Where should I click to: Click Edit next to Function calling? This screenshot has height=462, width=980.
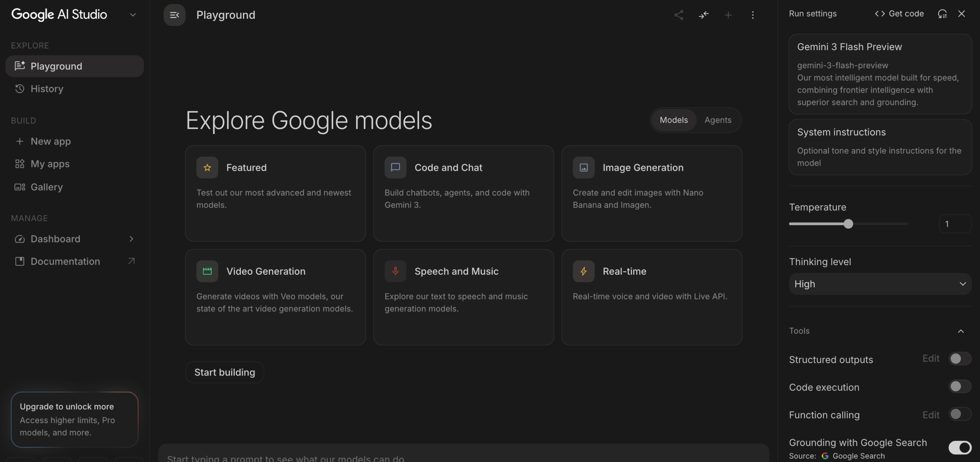[x=931, y=415]
